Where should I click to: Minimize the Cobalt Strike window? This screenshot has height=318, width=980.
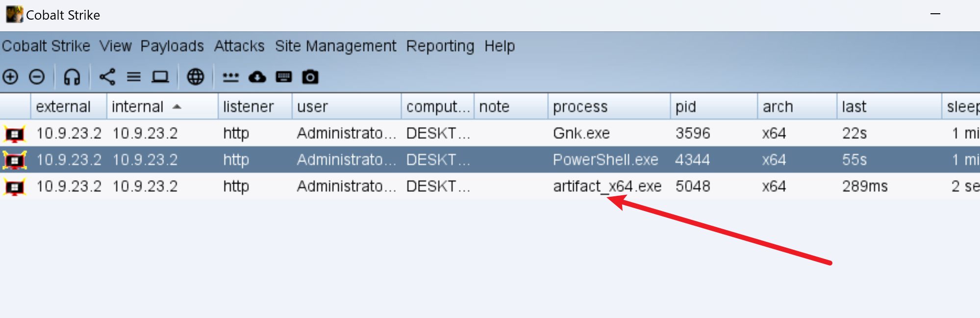pos(935,14)
